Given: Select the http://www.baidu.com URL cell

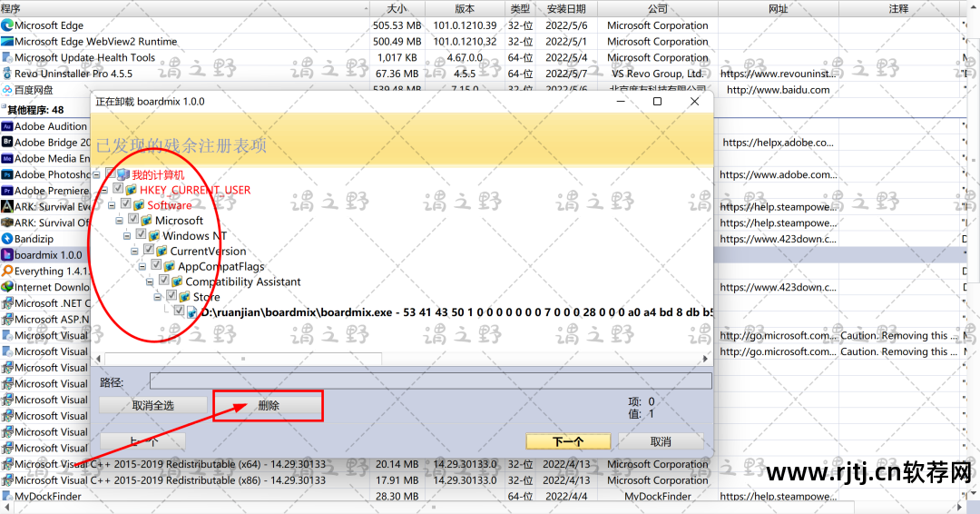Looking at the screenshot, I should (779, 90).
